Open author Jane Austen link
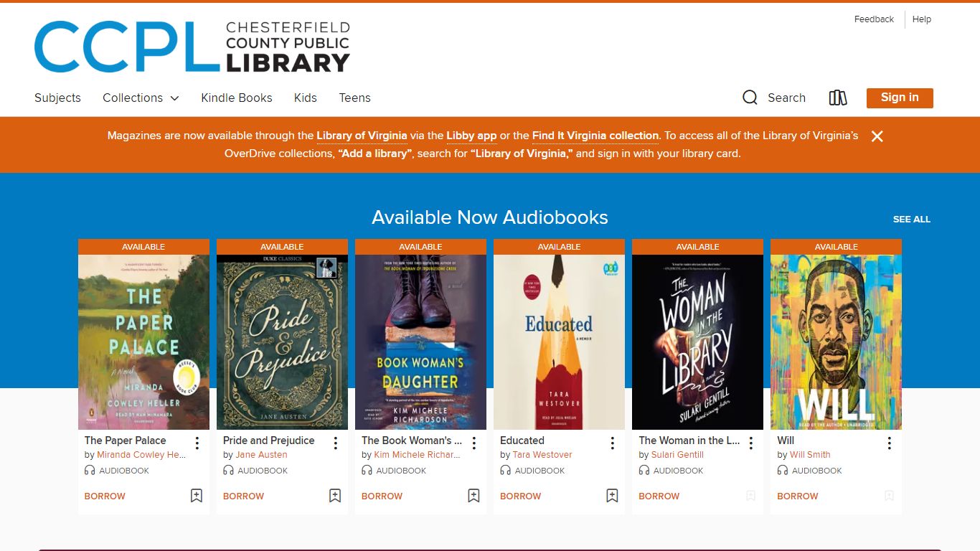This screenshot has height=551, width=980. tap(261, 455)
